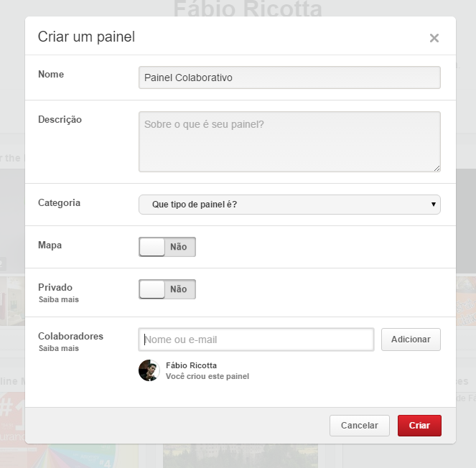476x468 pixels.
Task: Close the Criar um painel dialog
Action: (434, 38)
